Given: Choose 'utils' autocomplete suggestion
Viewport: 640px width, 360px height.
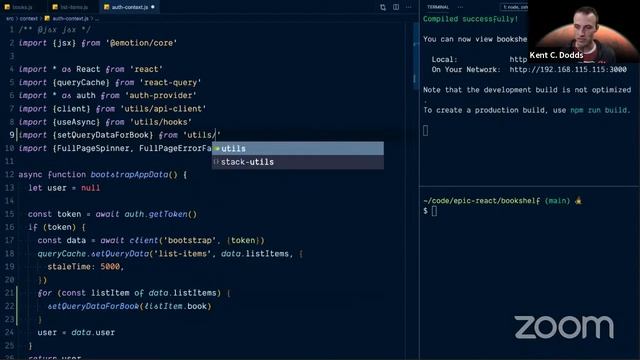Looking at the screenshot, I should click(298, 149).
